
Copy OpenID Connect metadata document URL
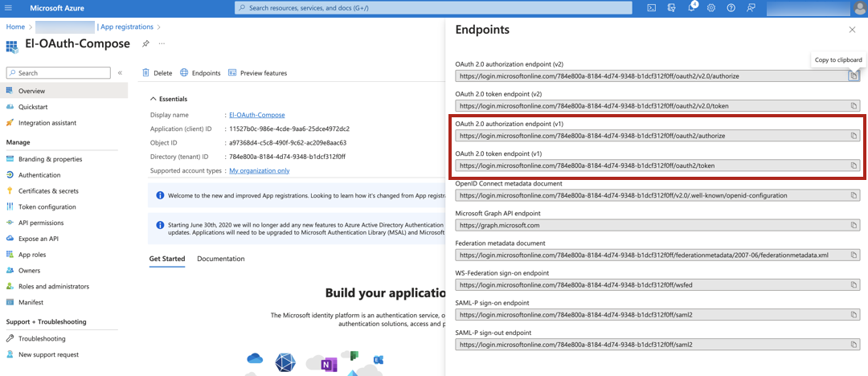click(x=854, y=195)
